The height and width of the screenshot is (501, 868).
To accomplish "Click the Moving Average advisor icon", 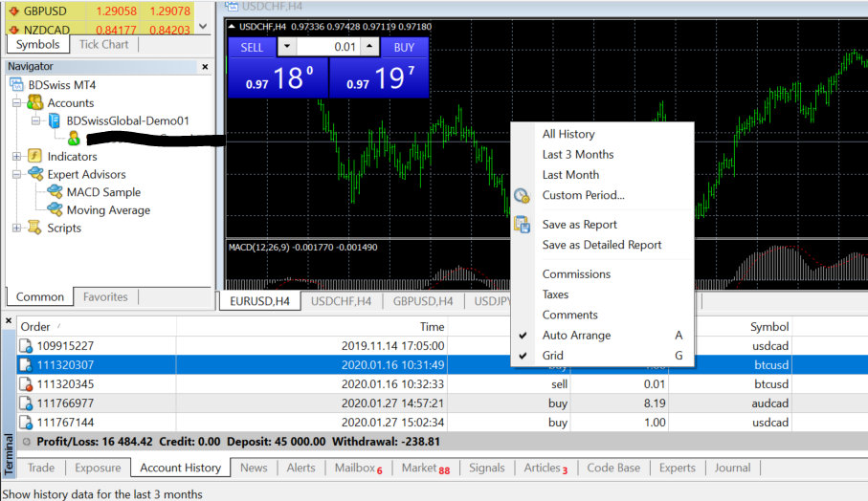I will point(56,210).
